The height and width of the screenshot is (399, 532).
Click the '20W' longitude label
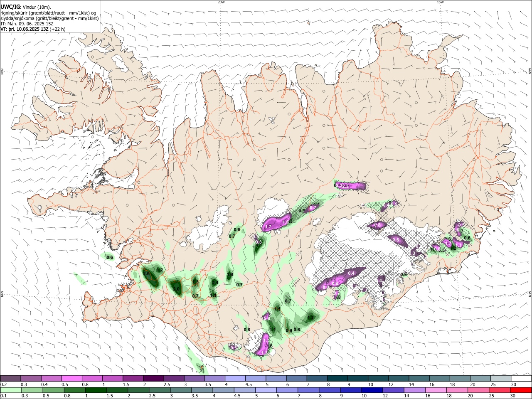click(x=221, y=2)
